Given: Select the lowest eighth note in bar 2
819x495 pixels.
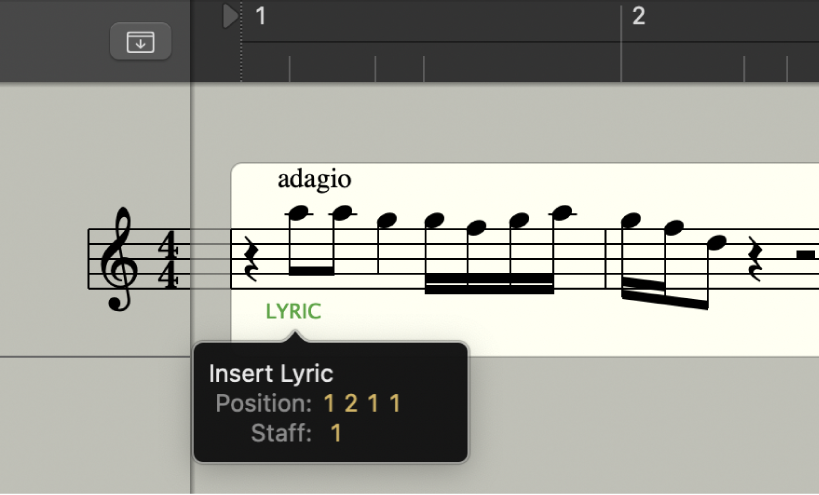Looking at the screenshot, I should (x=716, y=242).
